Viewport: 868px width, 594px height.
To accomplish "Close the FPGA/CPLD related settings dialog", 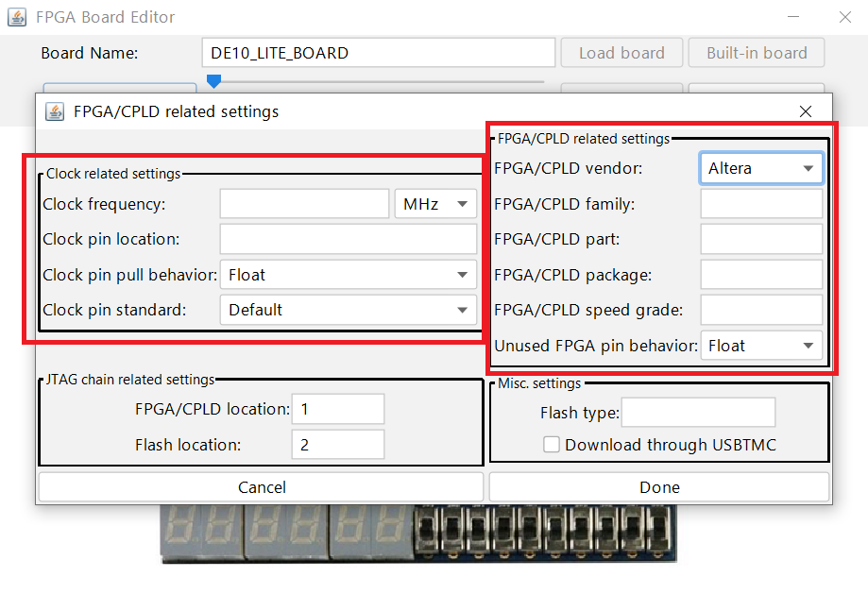I will coord(805,111).
